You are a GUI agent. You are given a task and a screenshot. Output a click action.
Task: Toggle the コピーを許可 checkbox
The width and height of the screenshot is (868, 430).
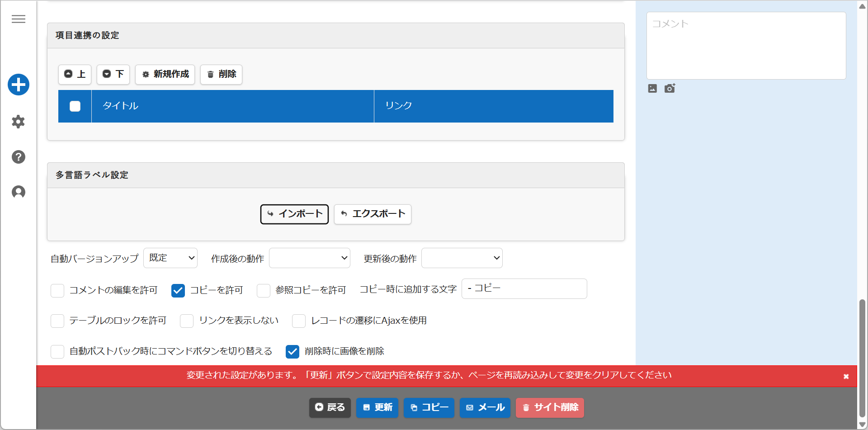tap(178, 290)
